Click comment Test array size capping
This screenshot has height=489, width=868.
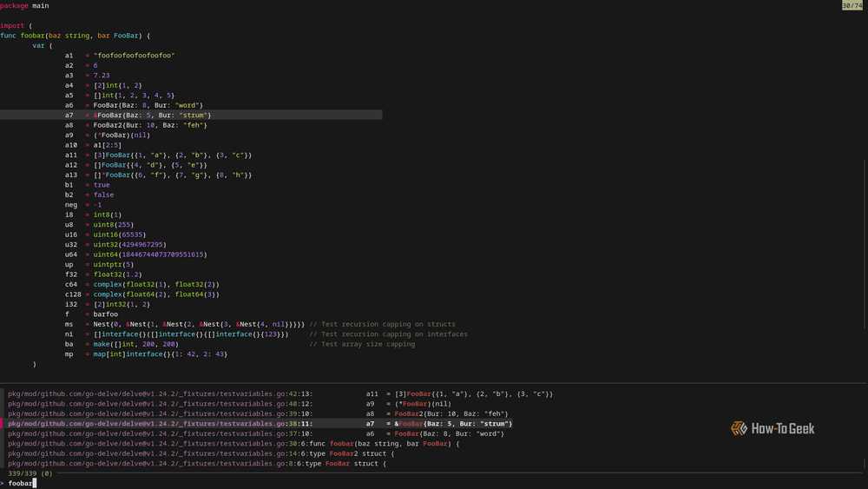[x=362, y=345]
